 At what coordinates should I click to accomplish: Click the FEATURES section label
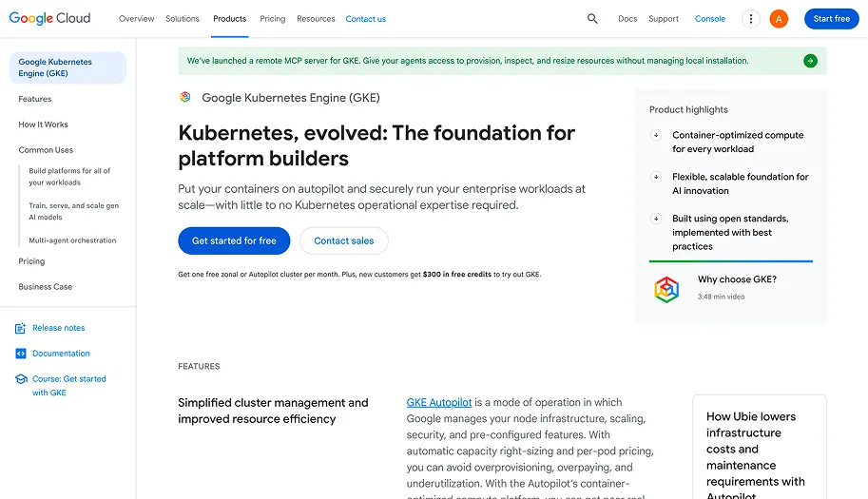(199, 366)
